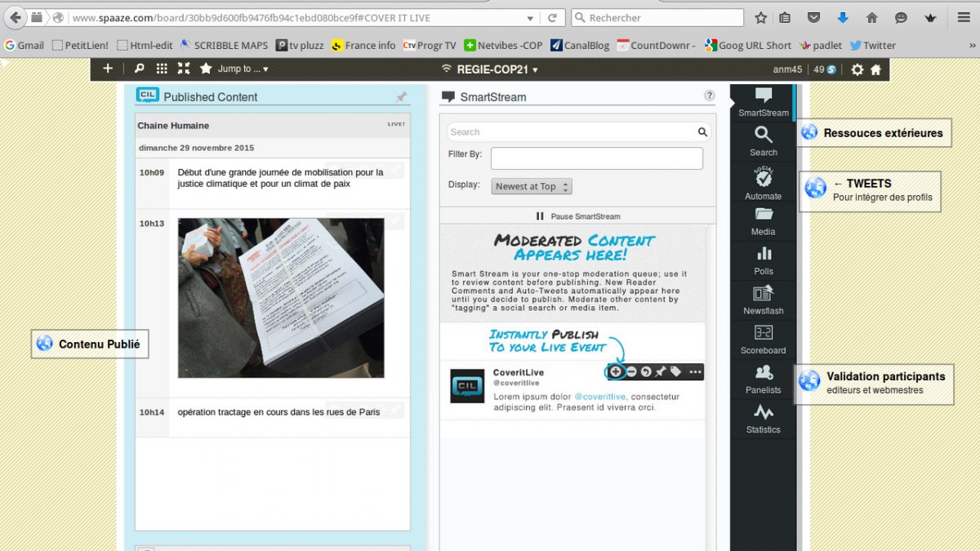Click the Ressouces extérieures label
This screenshot has width=980, height=551.
tap(882, 133)
